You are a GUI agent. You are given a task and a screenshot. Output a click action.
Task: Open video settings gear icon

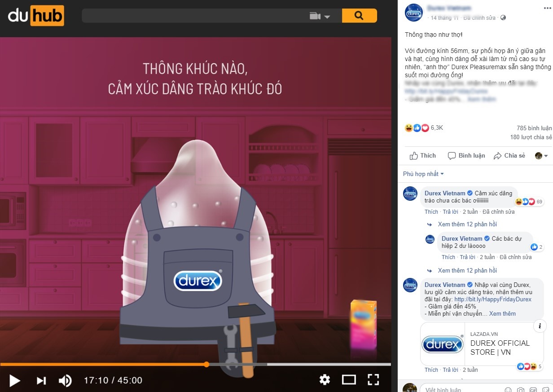tap(325, 380)
